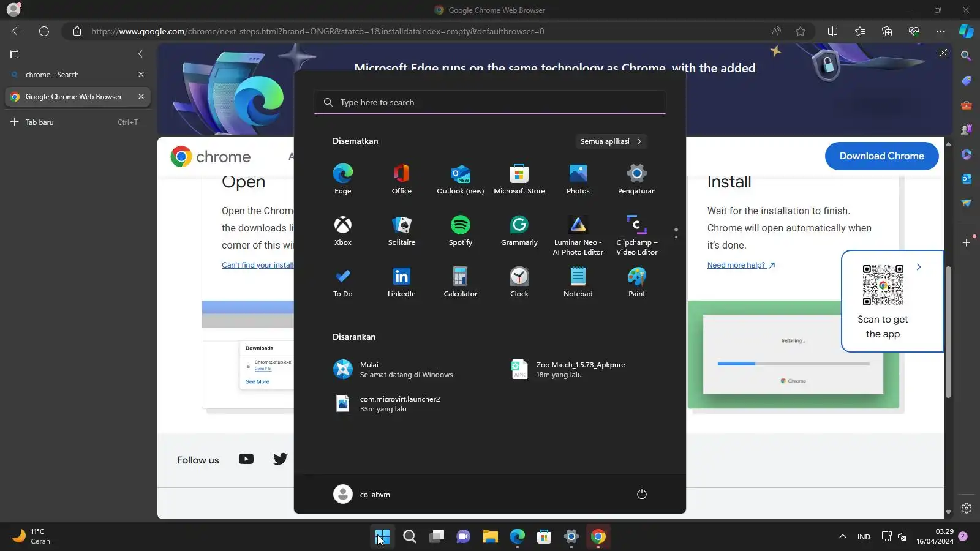Image resolution: width=980 pixels, height=551 pixels.
Task: Open Outlook (new) pinned app
Action: pos(461,179)
